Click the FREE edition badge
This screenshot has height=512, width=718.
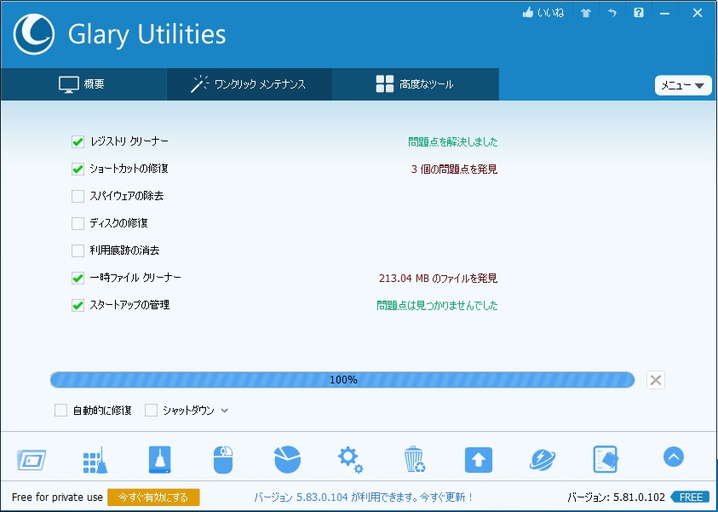point(691,497)
